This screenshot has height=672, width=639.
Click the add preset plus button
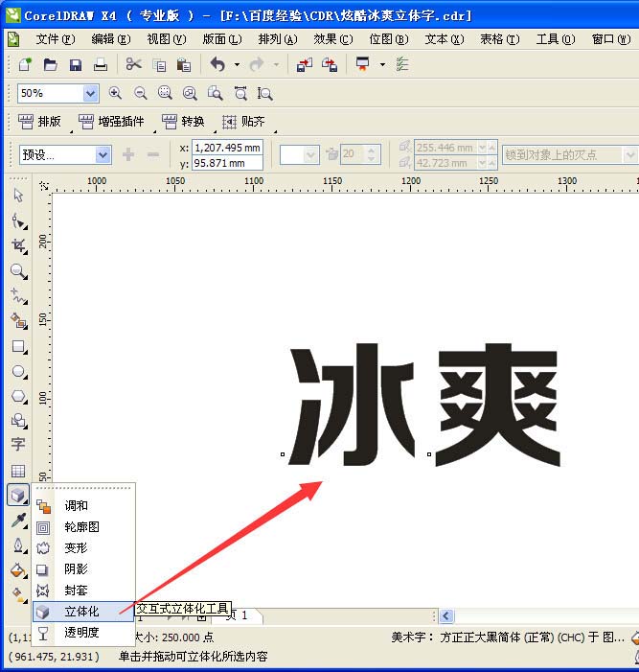tap(128, 154)
